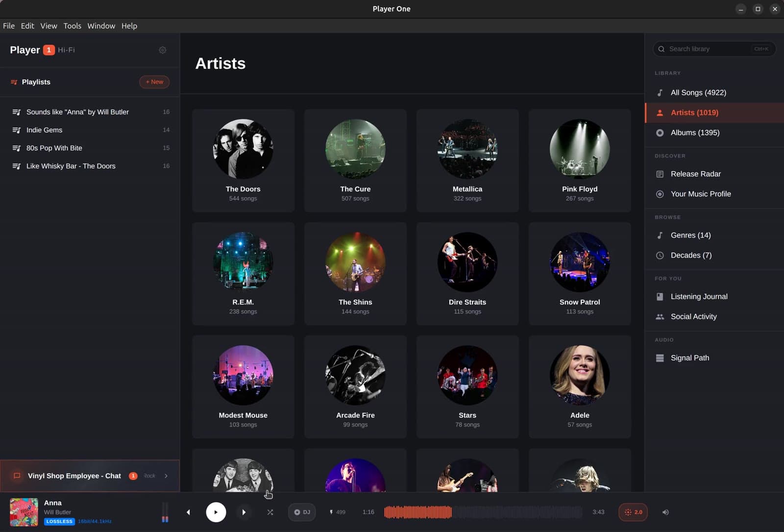The height and width of the screenshot is (532, 784).
Task: Open The Shins artist card
Action: click(x=355, y=274)
